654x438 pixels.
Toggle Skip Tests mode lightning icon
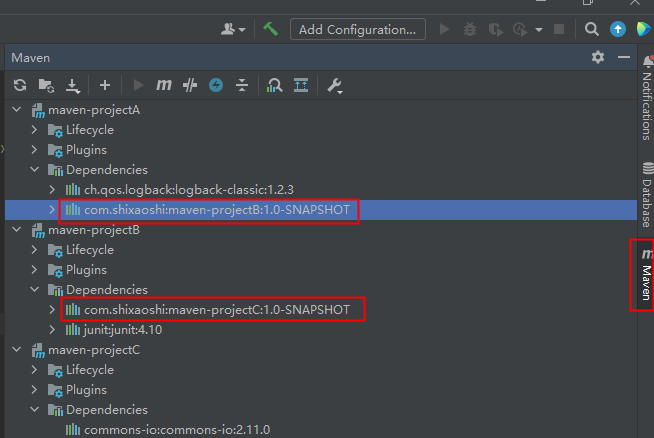(216, 85)
